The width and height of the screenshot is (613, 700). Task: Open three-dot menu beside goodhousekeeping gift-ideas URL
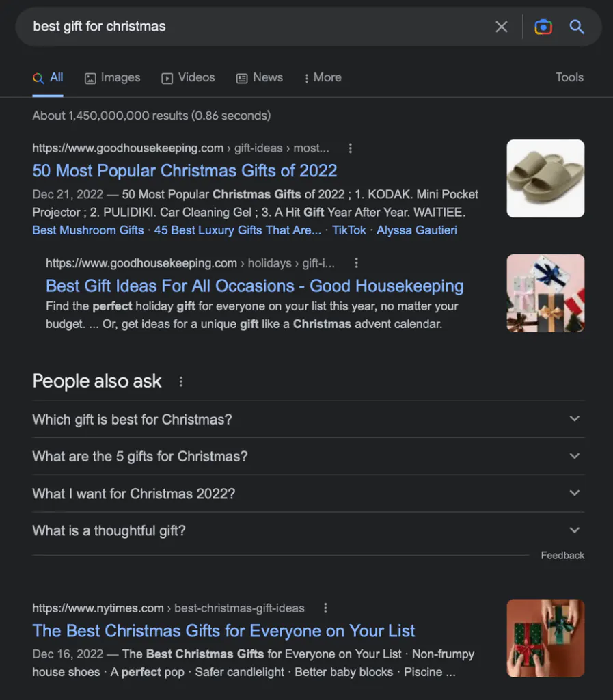350,148
